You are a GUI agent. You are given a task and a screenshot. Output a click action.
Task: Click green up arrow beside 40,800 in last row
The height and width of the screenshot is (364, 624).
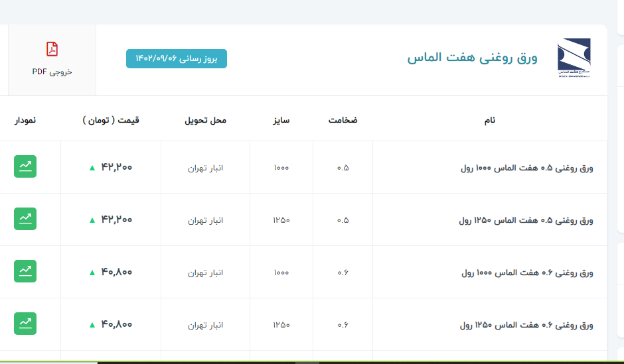(92, 325)
